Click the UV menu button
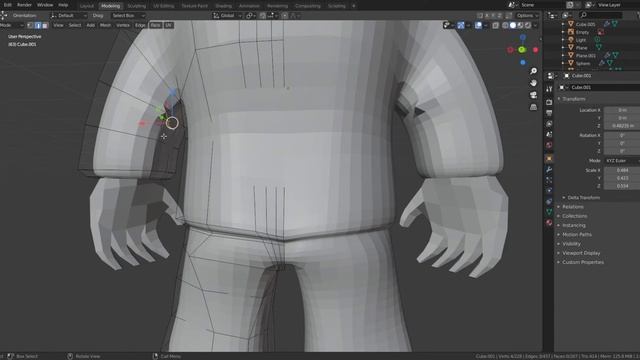Image resolution: width=640 pixels, height=360 pixels. coord(168,25)
